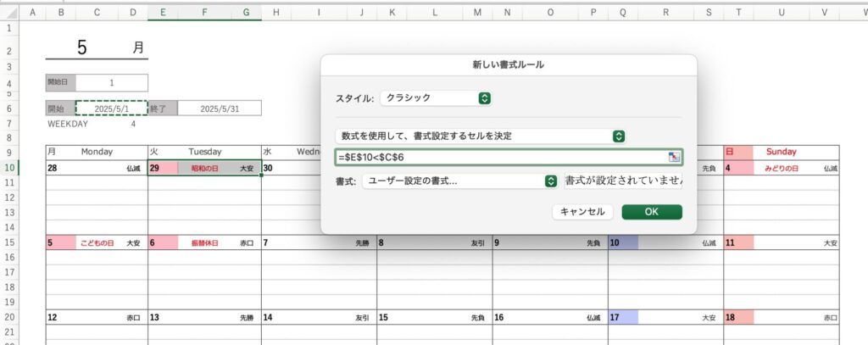Click the キャンセル button

click(x=583, y=212)
